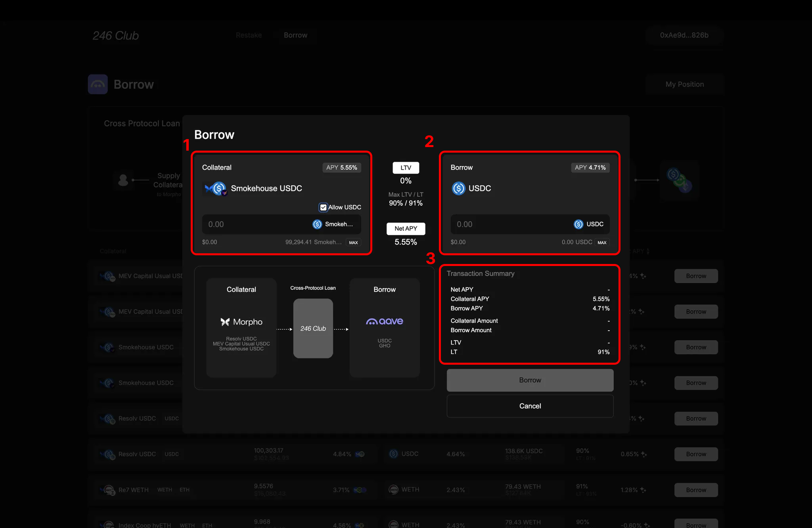Click the WETH icon in Re7 WETH row
This screenshot has width=812, height=528.
(393, 490)
